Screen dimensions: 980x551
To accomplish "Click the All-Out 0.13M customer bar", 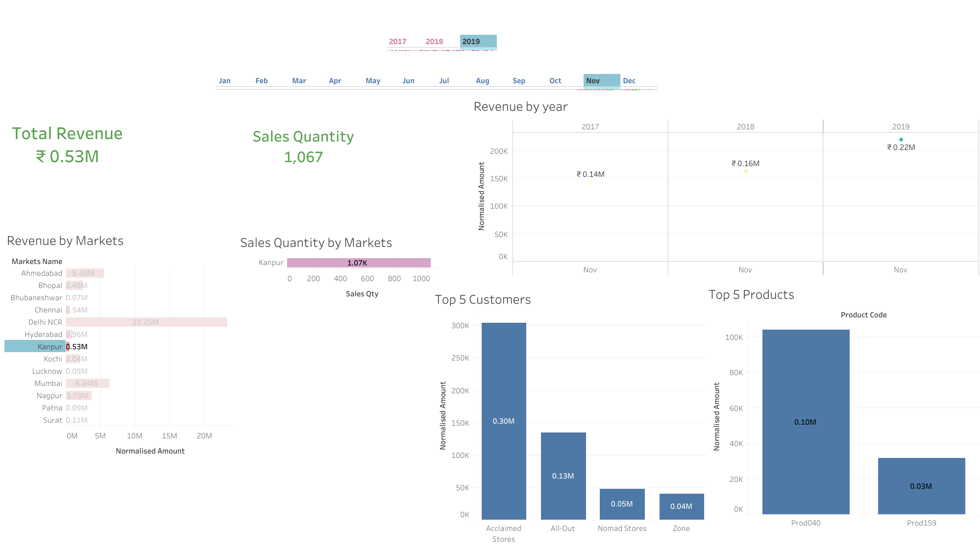I will pos(563,476).
